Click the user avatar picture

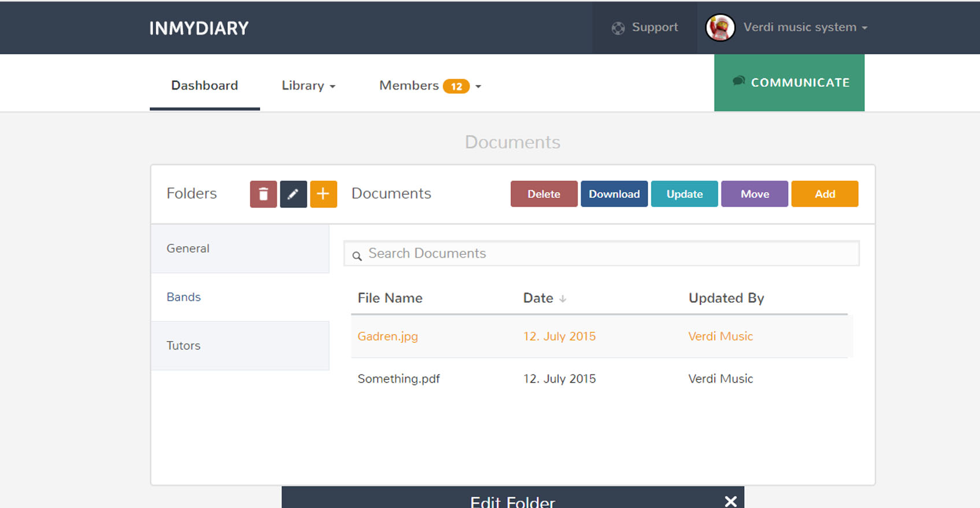pyautogui.click(x=720, y=27)
